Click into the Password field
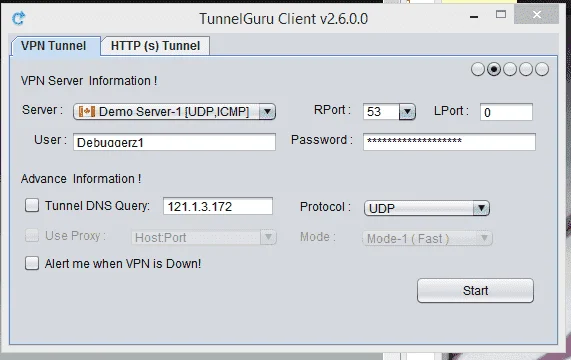571x360 pixels. point(449,142)
